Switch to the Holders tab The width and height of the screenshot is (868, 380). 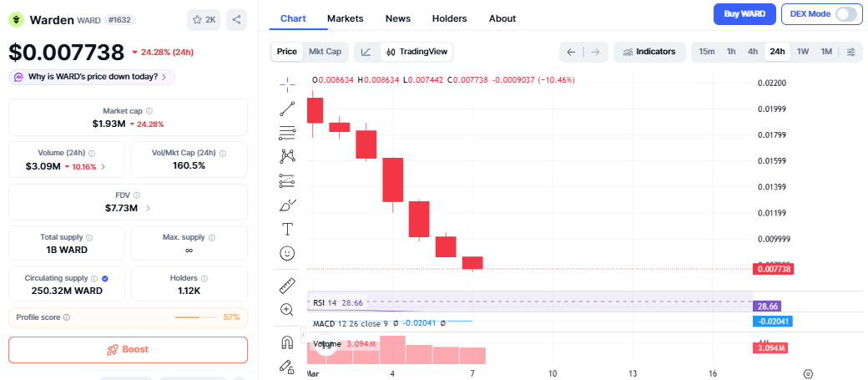pos(449,18)
